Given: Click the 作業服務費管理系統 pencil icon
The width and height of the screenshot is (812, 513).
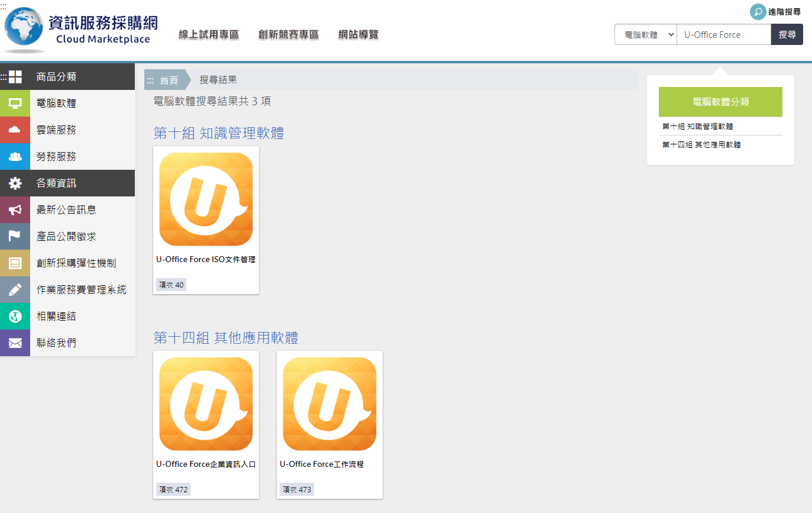Looking at the screenshot, I should pyautogui.click(x=15, y=290).
